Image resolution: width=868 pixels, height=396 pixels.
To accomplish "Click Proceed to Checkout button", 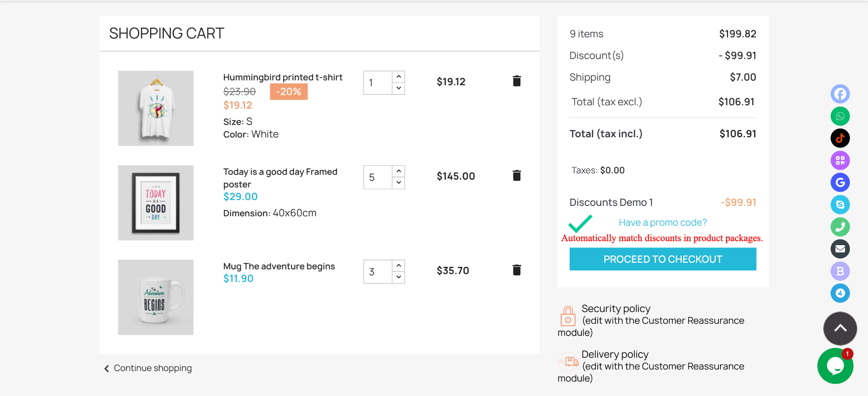I will [x=662, y=259].
